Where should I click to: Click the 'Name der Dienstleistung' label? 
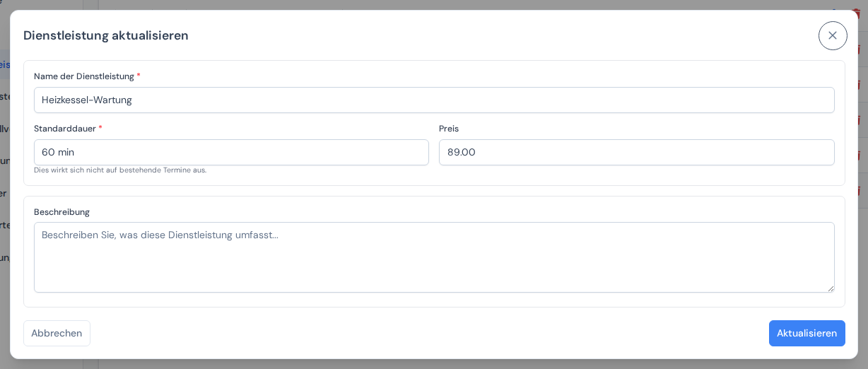coord(84,76)
